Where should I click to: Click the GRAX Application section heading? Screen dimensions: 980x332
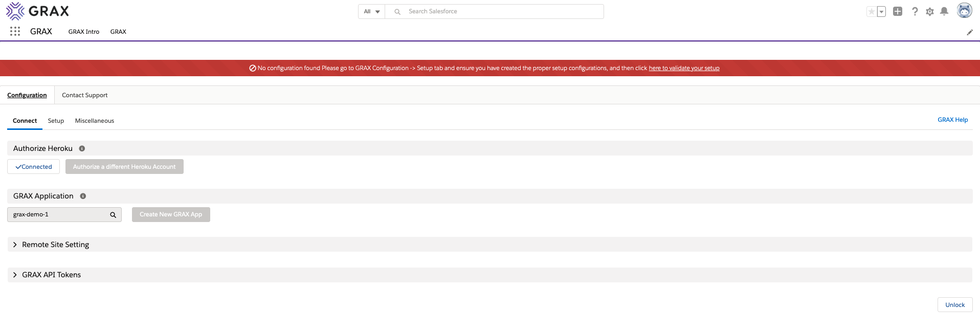coord(43,196)
